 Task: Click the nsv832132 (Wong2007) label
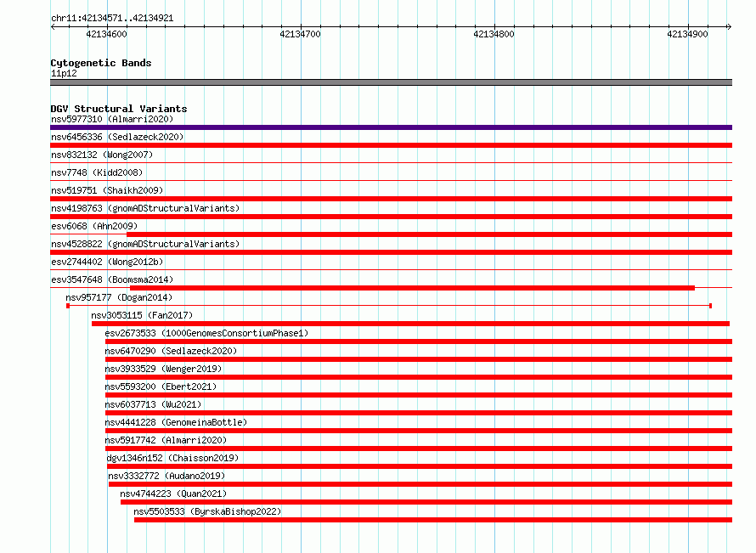click(x=102, y=155)
